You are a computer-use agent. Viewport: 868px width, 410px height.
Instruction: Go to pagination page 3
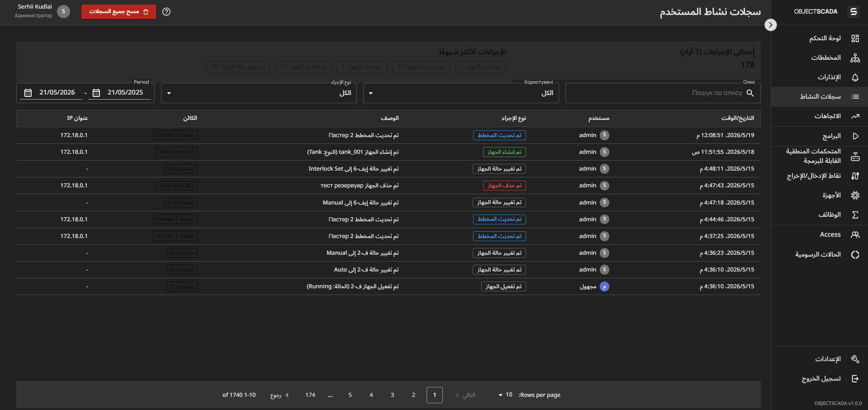tap(392, 395)
